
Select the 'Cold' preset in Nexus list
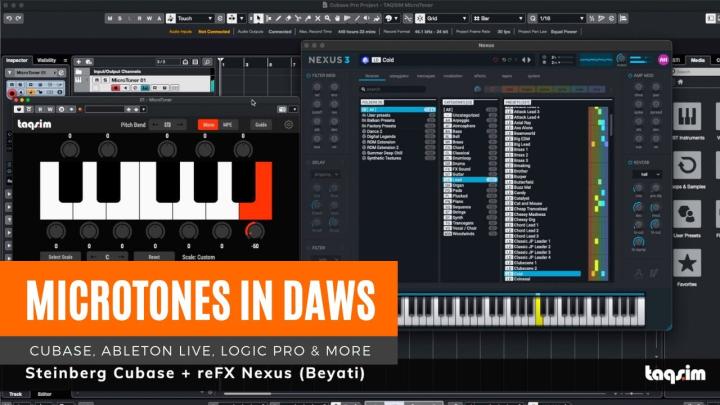pyautogui.click(x=543, y=274)
